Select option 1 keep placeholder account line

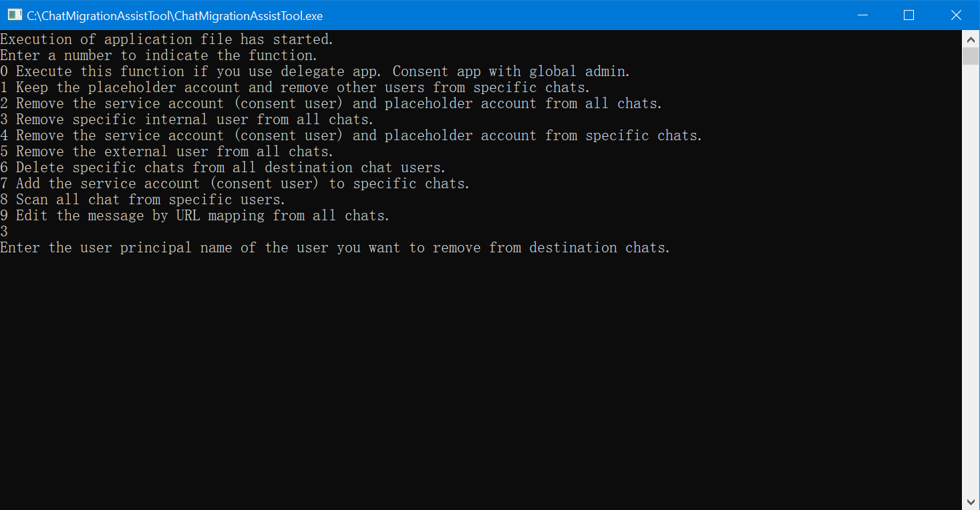pyautogui.click(x=295, y=87)
